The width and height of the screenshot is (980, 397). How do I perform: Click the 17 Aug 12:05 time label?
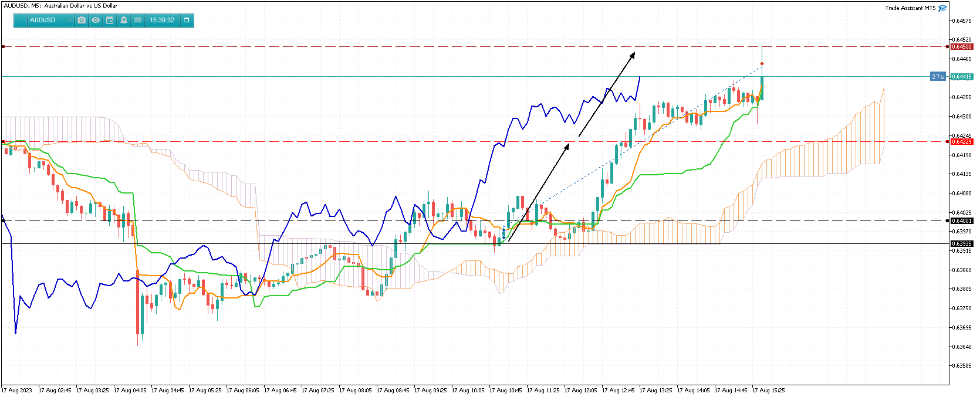point(580,390)
